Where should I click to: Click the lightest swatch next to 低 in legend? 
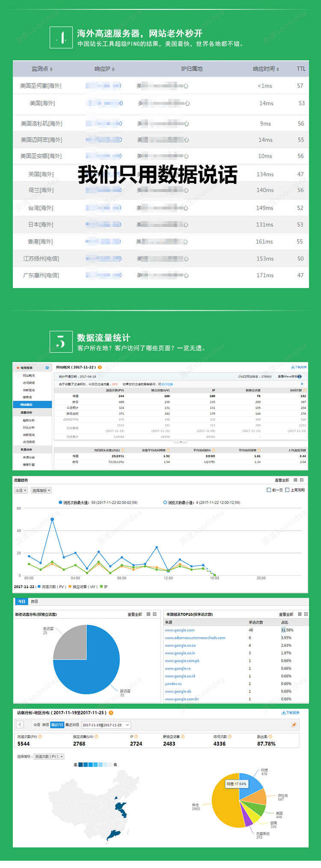(110, 764)
